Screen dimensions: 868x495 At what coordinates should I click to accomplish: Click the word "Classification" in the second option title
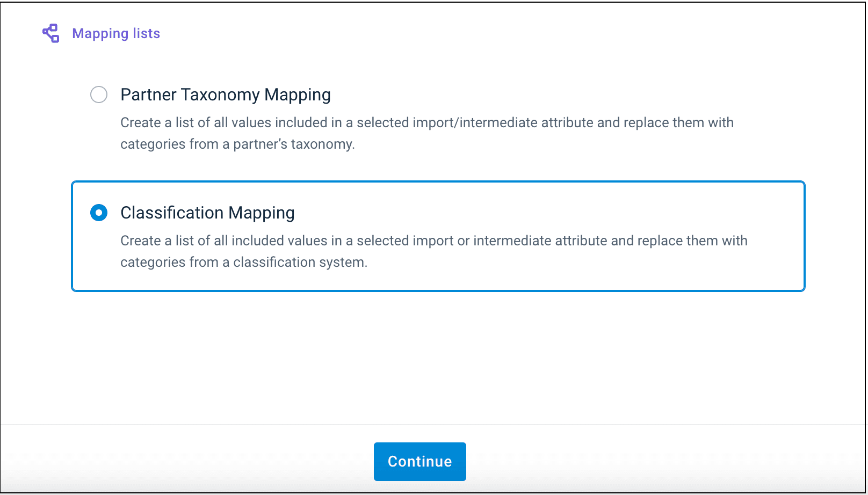coord(172,213)
